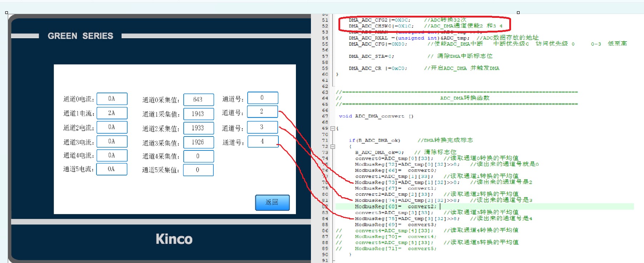Select 通道3采集值 field showing 1926
This screenshot has height=263, width=644.
point(198,142)
